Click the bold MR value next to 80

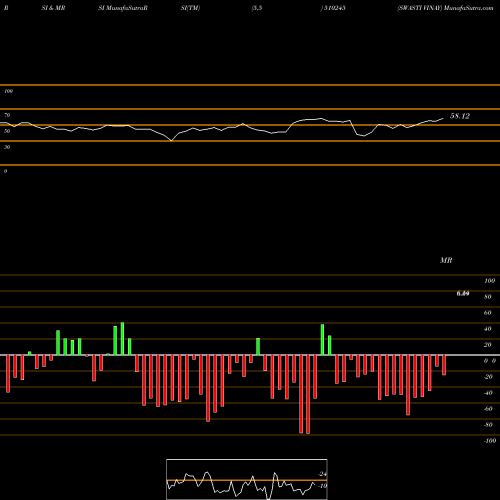click(x=463, y=293)
